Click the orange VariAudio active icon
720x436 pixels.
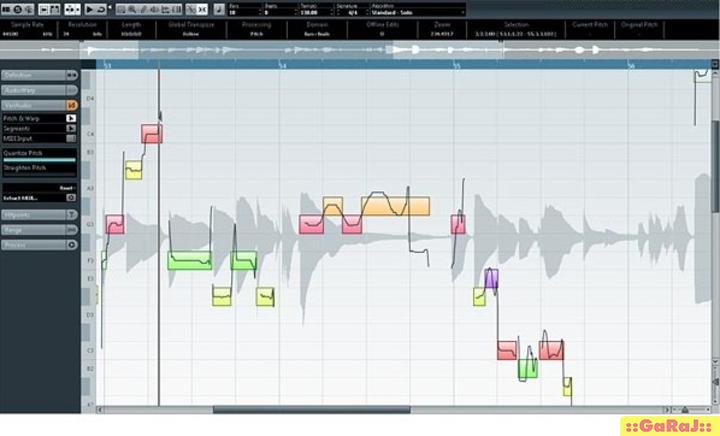click(72, 105)
